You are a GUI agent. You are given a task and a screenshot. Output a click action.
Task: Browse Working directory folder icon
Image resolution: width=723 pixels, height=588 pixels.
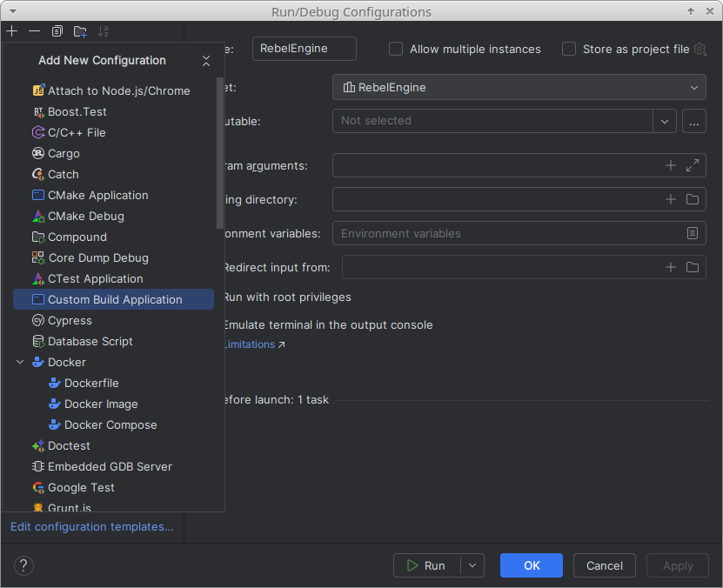(x=693, y=199)
